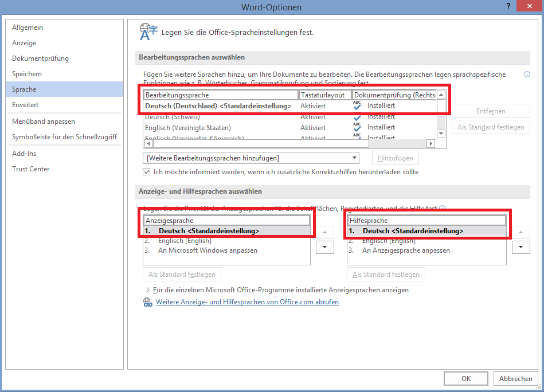The height and width of the screenshot is (392, 544).
Task: Click the Bearbeitungssprache column header
Action: [221, 95]
